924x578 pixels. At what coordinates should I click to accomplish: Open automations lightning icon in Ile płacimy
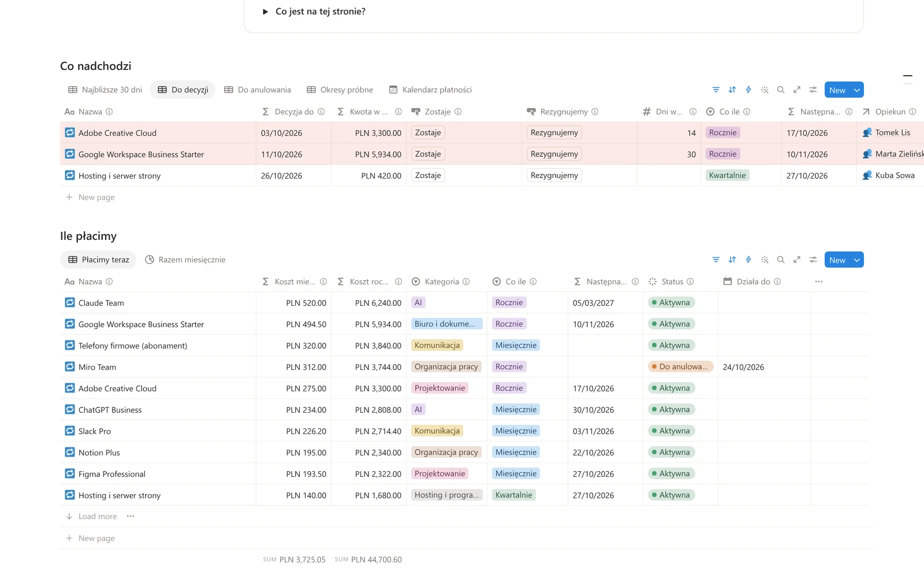(x=748, y=260)
